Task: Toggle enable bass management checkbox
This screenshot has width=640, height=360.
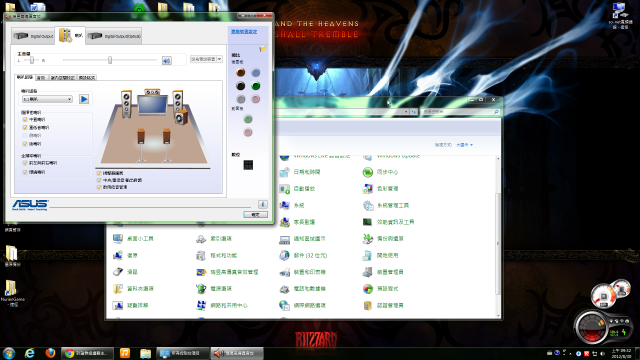Action: (x=99, y=187)
